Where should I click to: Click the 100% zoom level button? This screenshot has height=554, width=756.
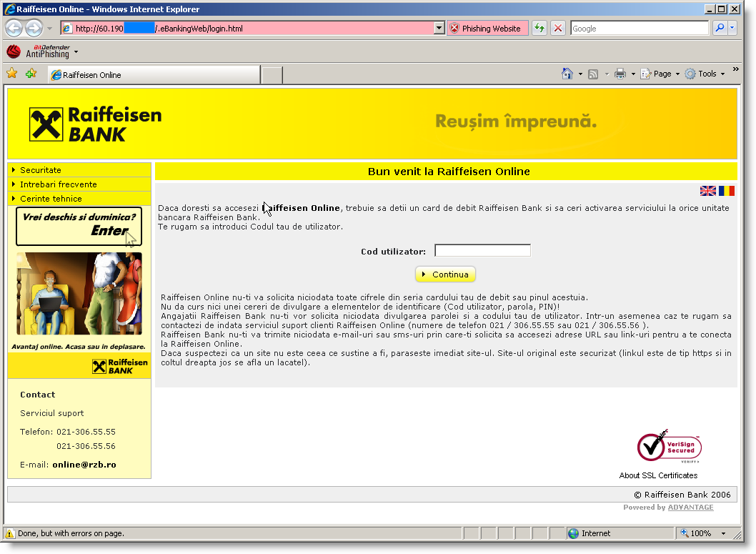click(696, 533)
